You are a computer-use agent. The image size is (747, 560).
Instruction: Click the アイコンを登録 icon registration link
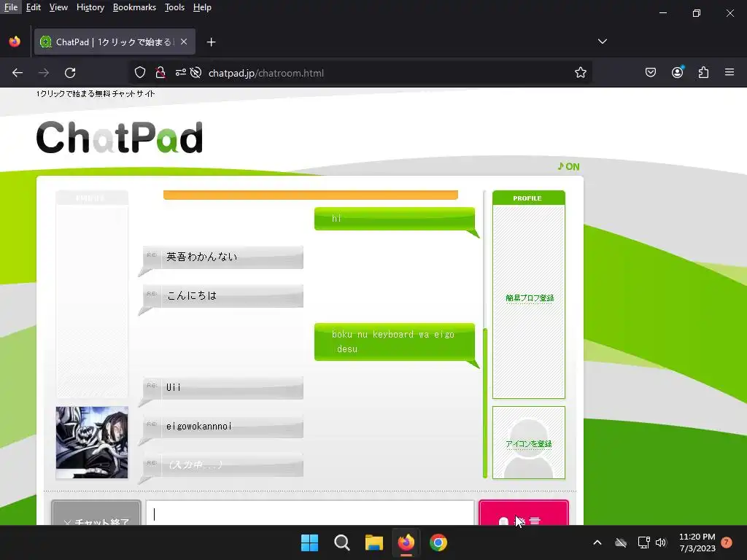(x=529, y=444)
